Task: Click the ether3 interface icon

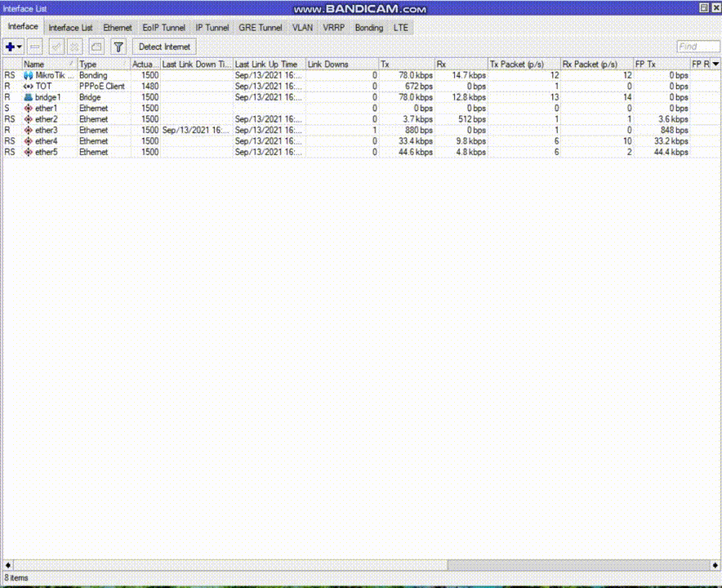Action: coord(28,131)
